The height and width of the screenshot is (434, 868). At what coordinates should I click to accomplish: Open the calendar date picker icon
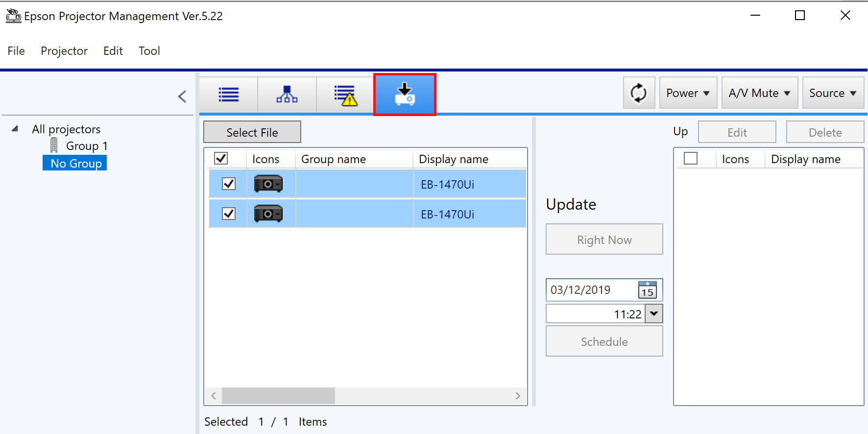pos(648,290)
